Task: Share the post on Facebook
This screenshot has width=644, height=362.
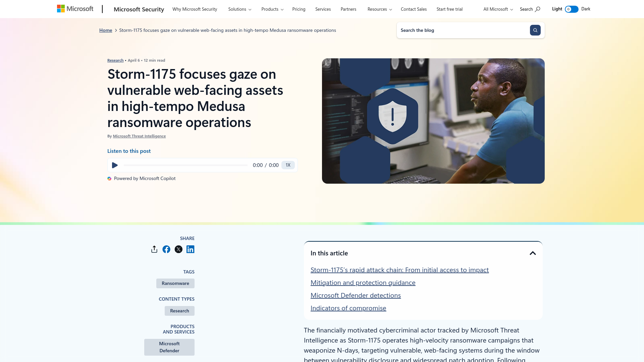Action: pos(166,249)
